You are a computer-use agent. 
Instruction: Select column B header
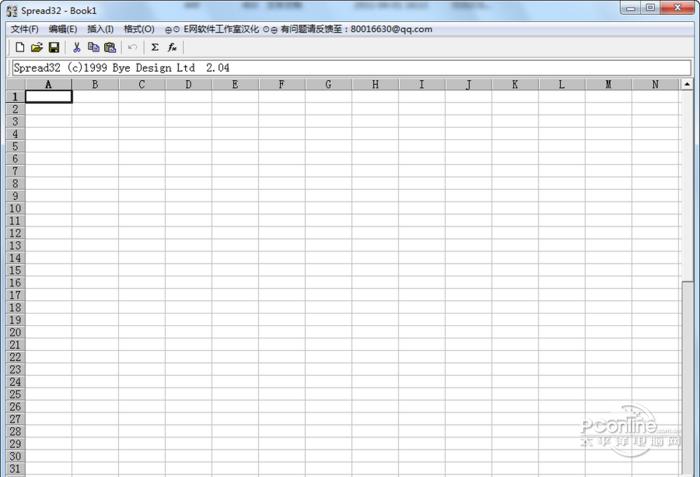pyautogui.click(x=95, y=84)
